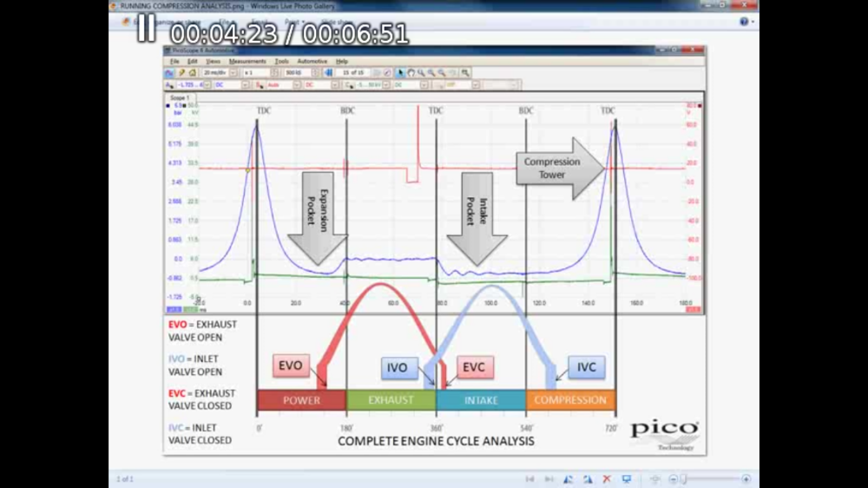
Task: Select the arrow pointer tool in PicoScope
Action: (x=400, y=73)
